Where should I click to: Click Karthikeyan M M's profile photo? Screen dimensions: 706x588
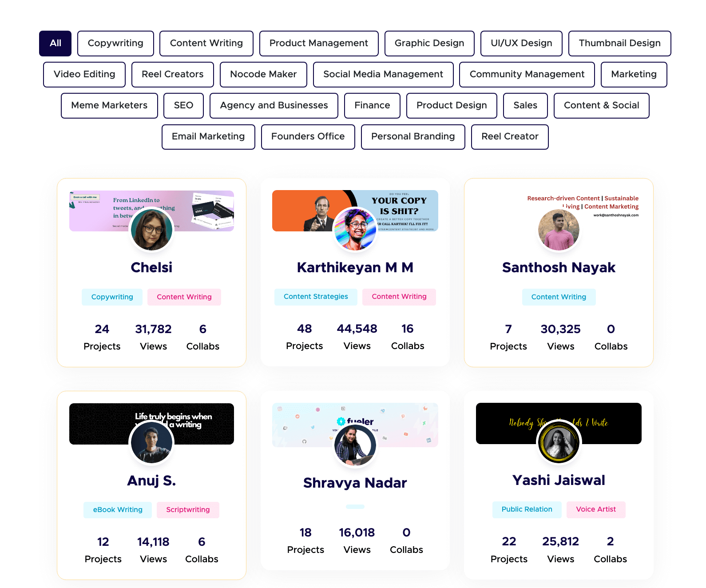355,230
